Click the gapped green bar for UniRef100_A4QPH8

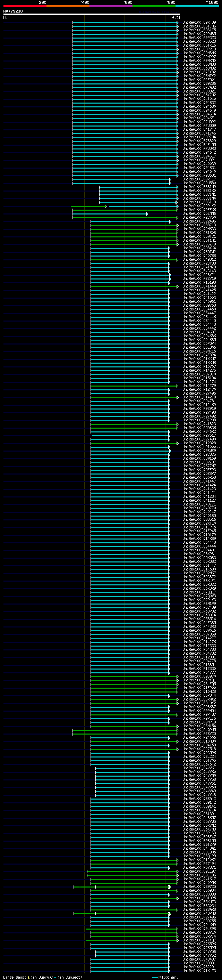122,913
